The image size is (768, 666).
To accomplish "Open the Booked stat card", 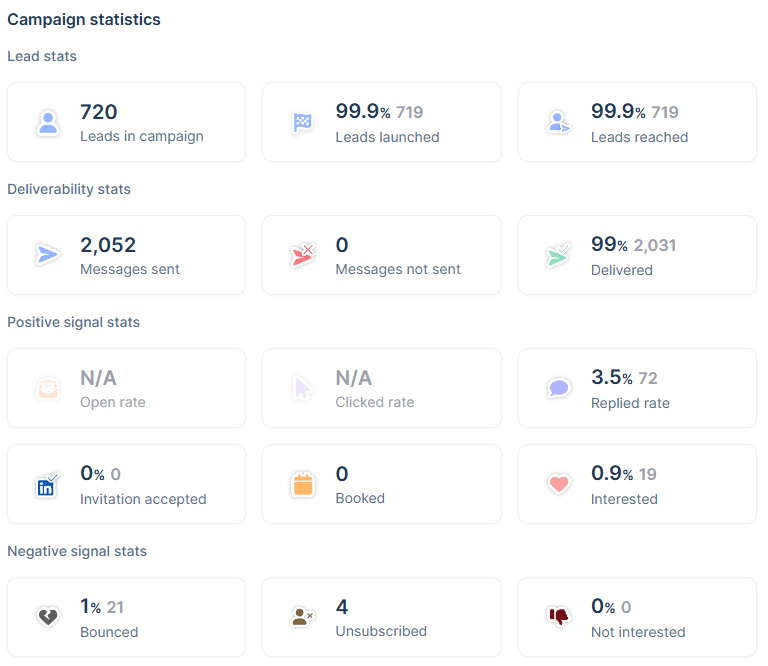I will tap(382, 484).
